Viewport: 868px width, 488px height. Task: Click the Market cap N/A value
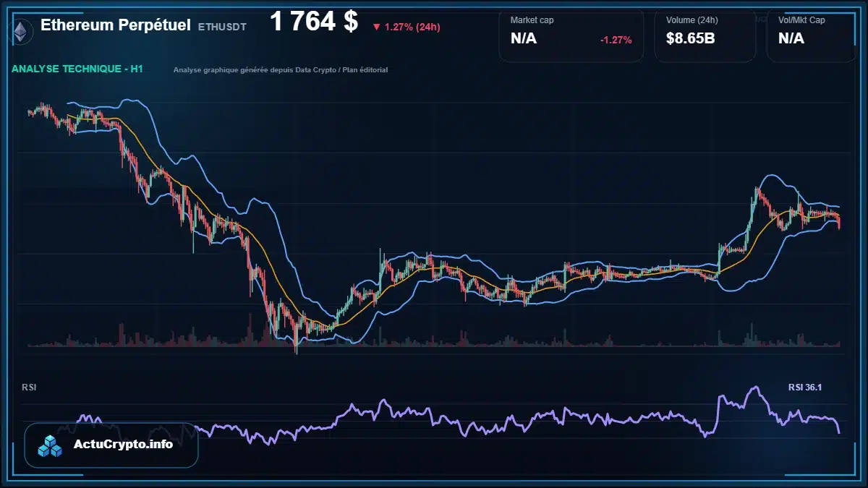click(524, 38)
